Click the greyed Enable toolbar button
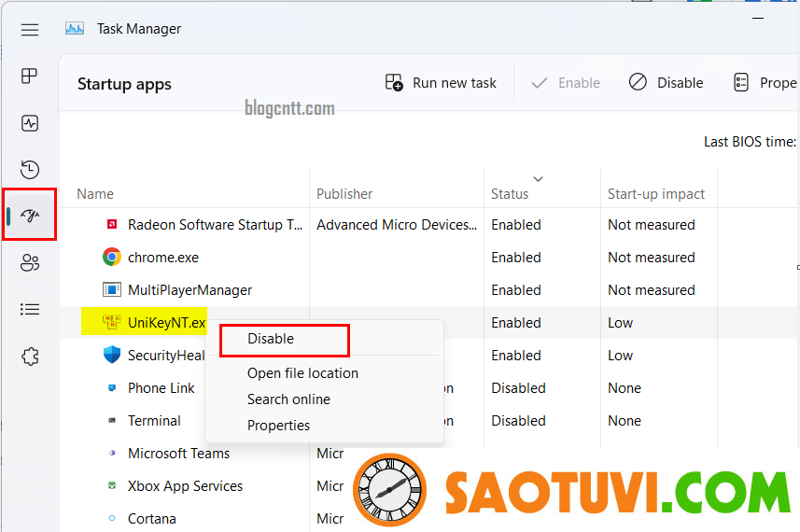Image resolution: width=800 pixels, height=532 pixels. pyautogui.click(x=566, y=83)
